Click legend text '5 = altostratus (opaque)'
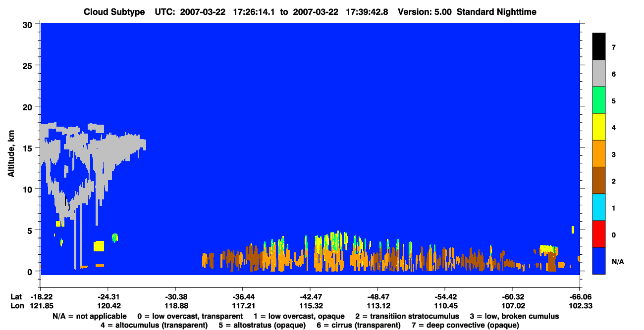Viewport: 644px width, 330px height. click(x=263, y=325)
